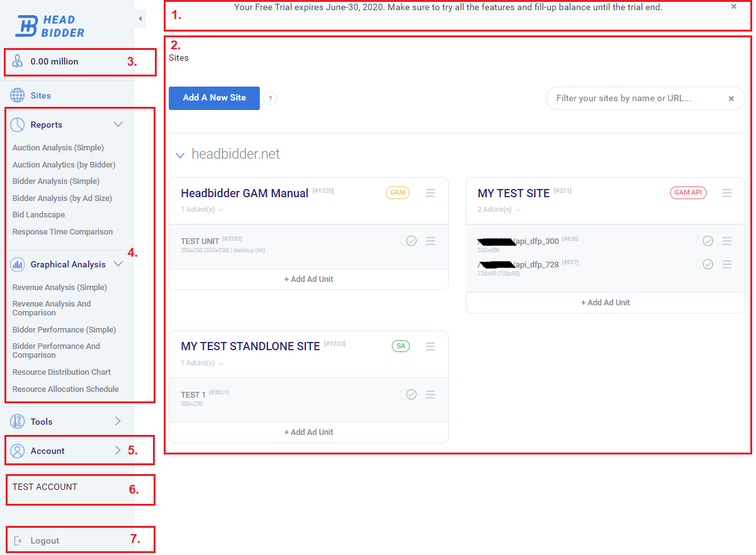Collapse the Reports menu section
The image size is (756, 555).
tap(118, 125)
